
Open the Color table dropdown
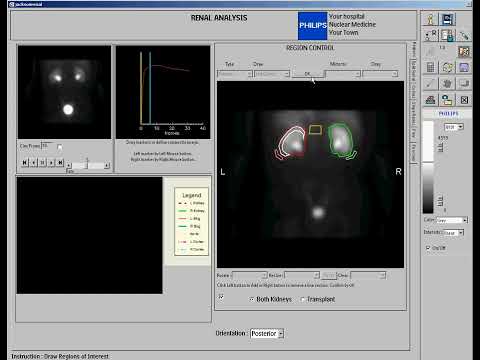coord(452,220)
